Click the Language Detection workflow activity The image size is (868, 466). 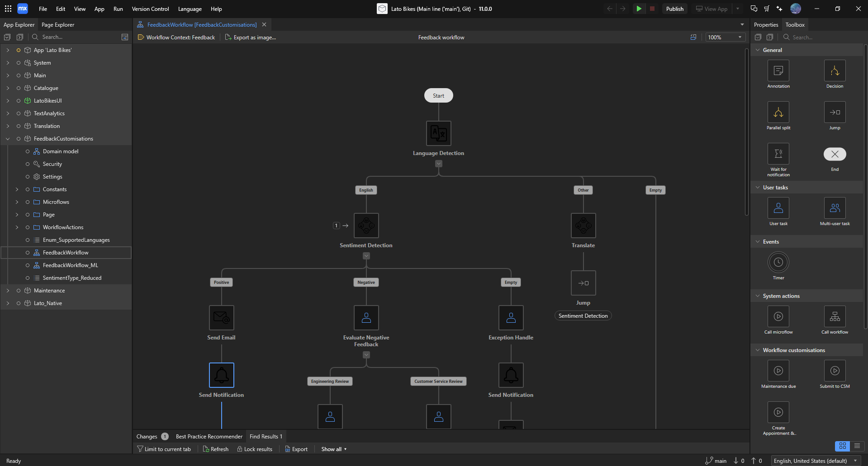pos(438,133)
